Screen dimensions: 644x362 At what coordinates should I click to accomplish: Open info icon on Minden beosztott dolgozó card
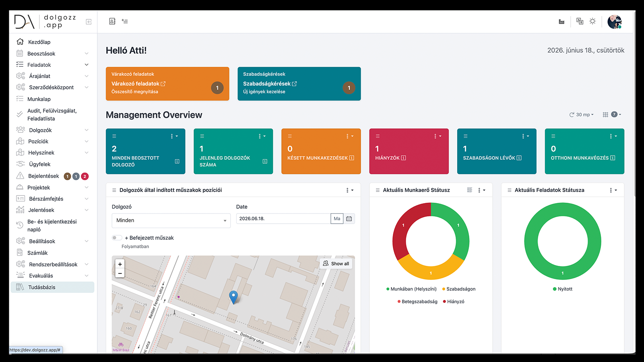click(177, 161)
